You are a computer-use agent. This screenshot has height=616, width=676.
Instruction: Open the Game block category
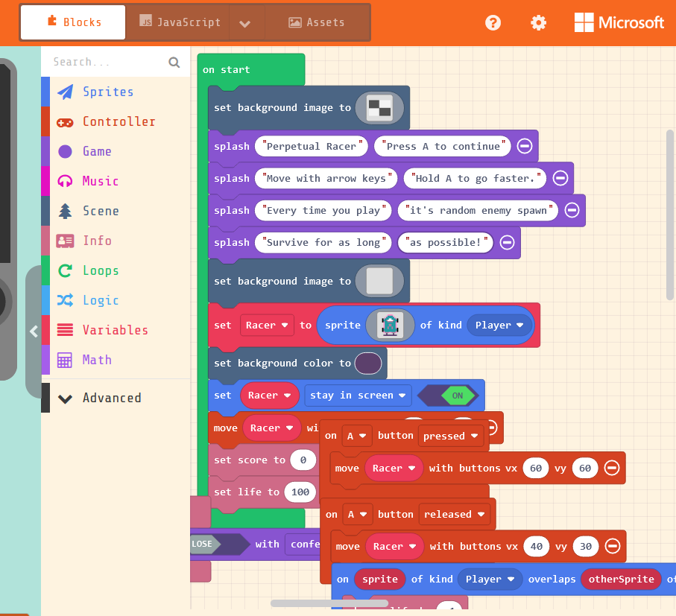(116, 151)
